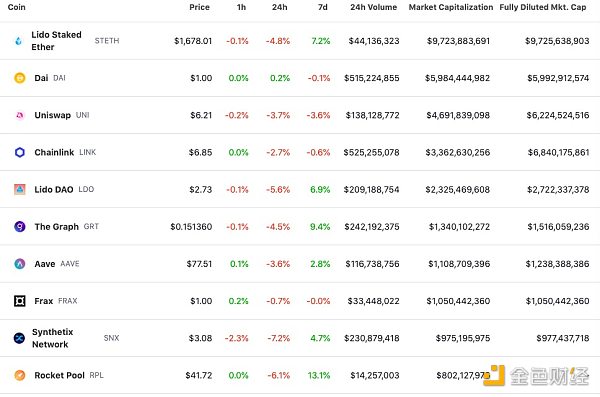The image size is (600, 397).
Task: Sort by 7d column header
Action: (323, 7)
